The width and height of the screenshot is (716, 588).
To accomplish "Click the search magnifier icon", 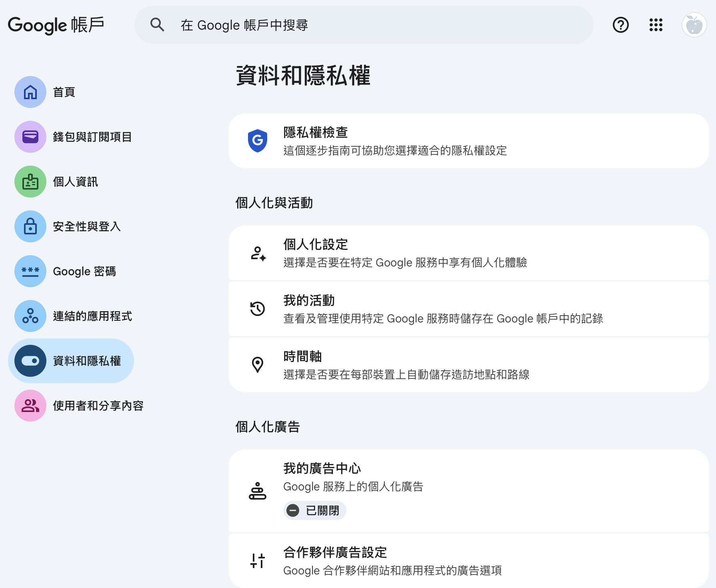I will coord(157,25).
